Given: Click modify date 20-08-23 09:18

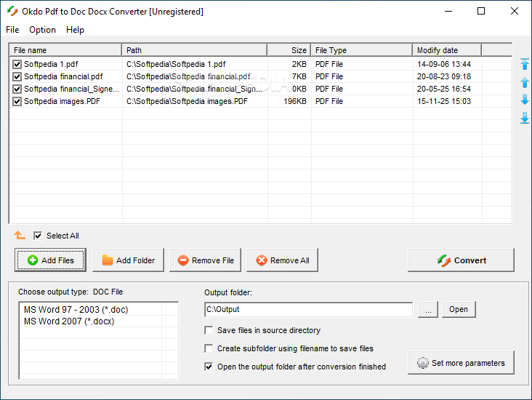Looking at the screenshot, I should [444, 77].
